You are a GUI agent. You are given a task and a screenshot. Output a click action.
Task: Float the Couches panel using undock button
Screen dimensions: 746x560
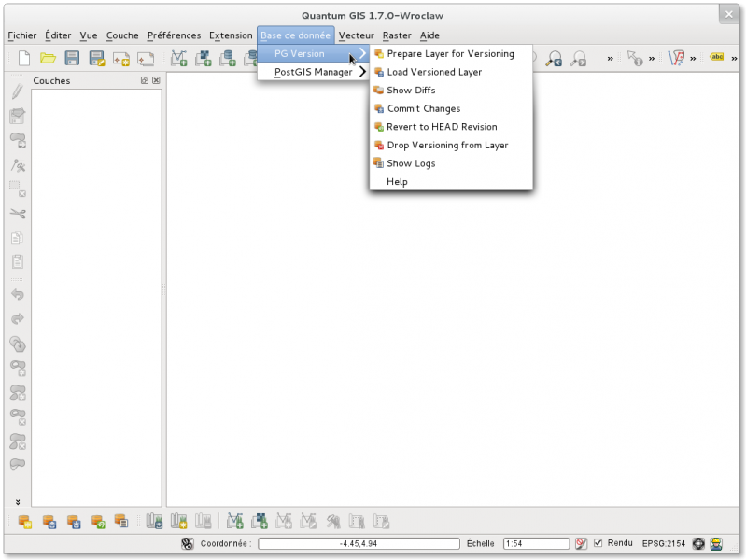tap(145, 81)
